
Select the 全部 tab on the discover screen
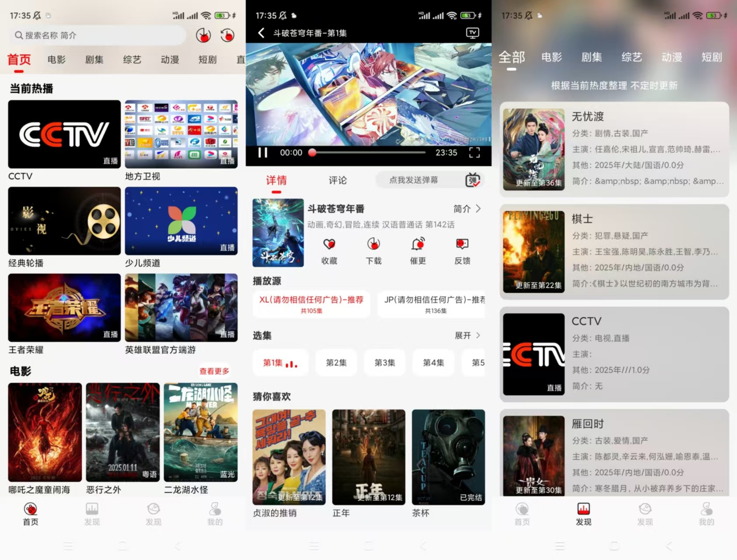point(512,57)
